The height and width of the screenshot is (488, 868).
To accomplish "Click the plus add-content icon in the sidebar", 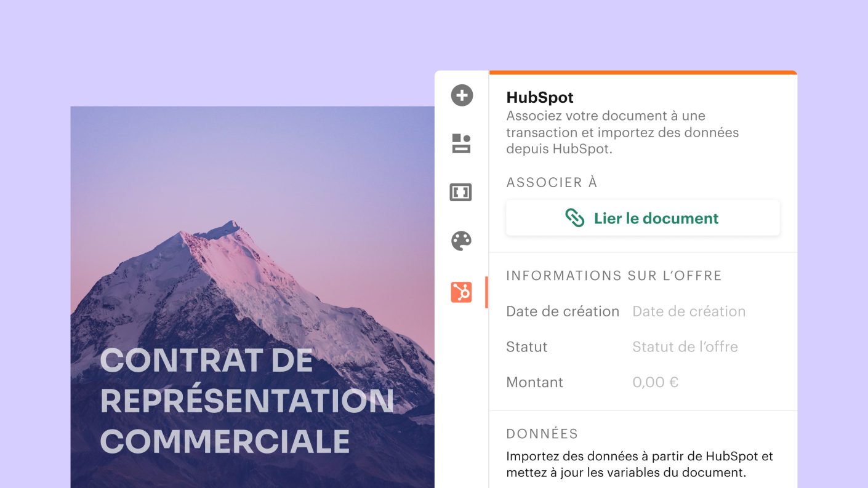I will pos(462,95).
